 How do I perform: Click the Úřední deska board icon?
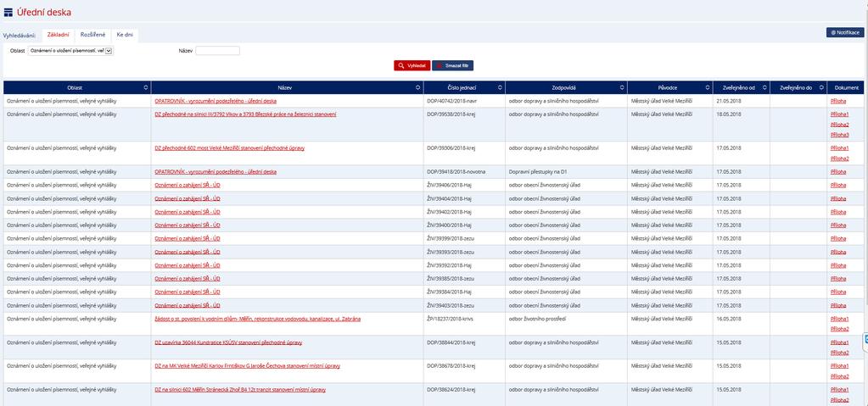tap(8, 12)
